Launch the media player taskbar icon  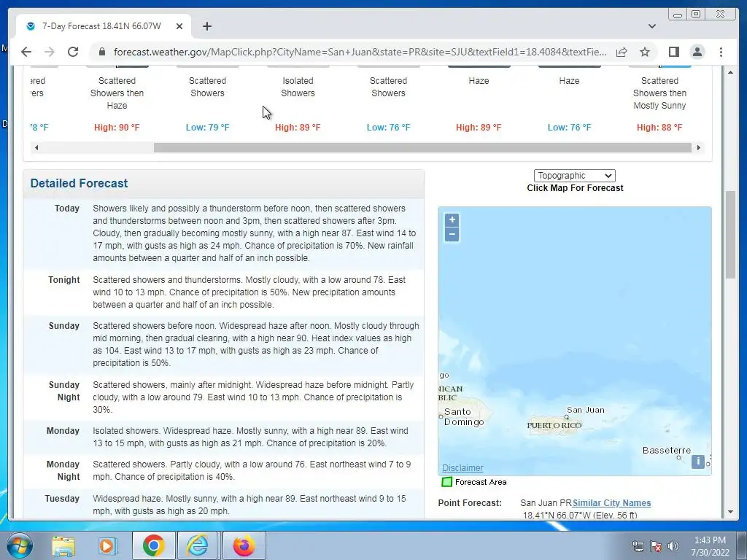[108, 545]
